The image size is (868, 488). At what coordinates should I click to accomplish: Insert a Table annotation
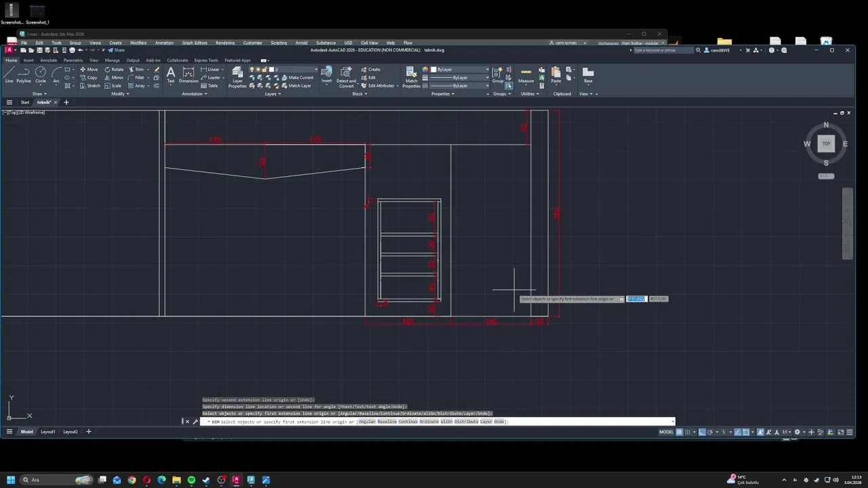coord(210,85)
